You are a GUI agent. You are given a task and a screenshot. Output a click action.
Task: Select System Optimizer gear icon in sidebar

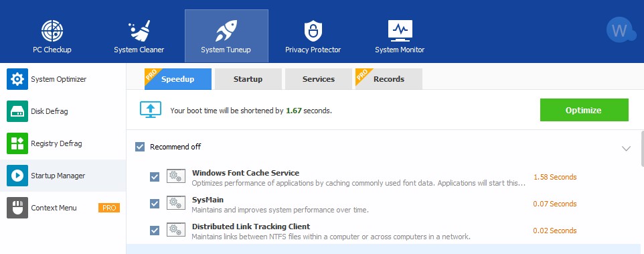pos(17,79)
